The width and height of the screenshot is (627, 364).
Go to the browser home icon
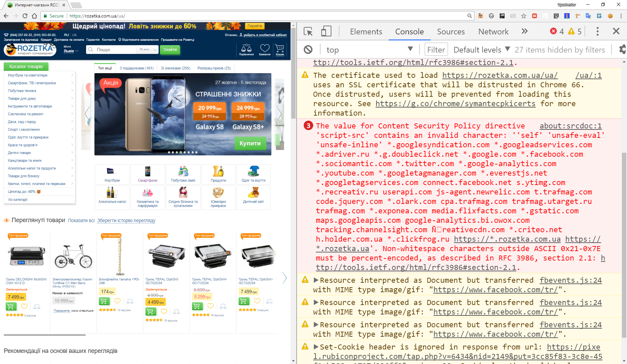(34, 16)
